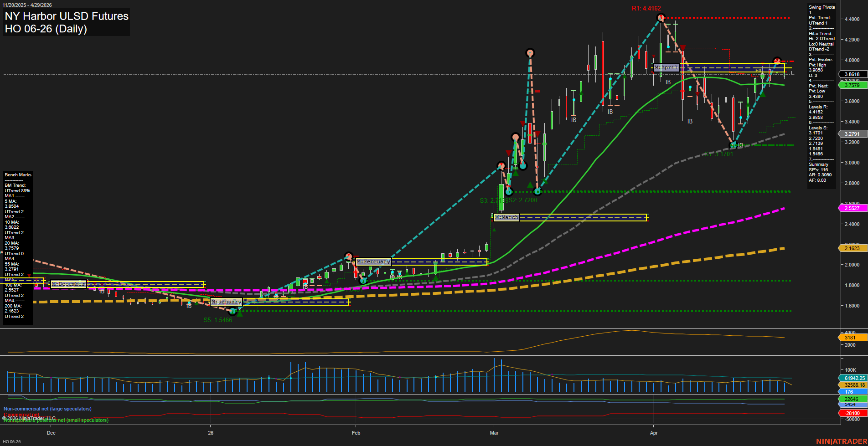
Task: Click the NINJATRADER logo
Action: [841, 441]
